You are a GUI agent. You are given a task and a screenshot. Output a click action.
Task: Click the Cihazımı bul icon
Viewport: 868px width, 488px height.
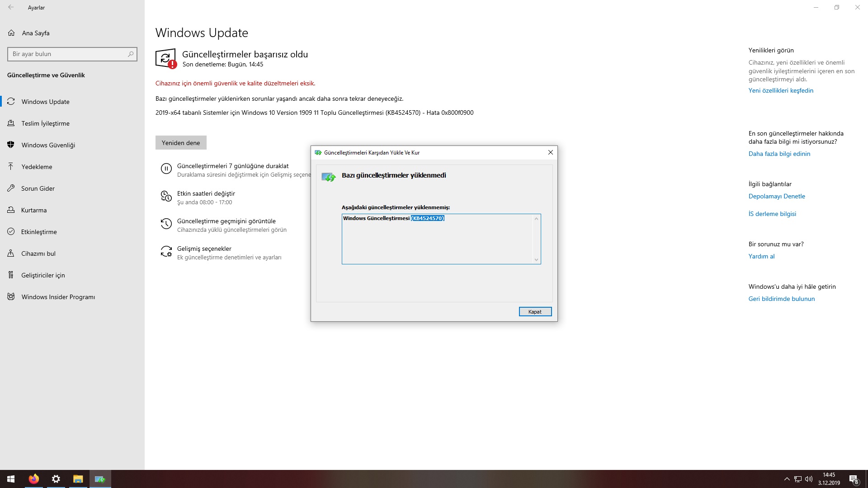[x=11, y=253]
